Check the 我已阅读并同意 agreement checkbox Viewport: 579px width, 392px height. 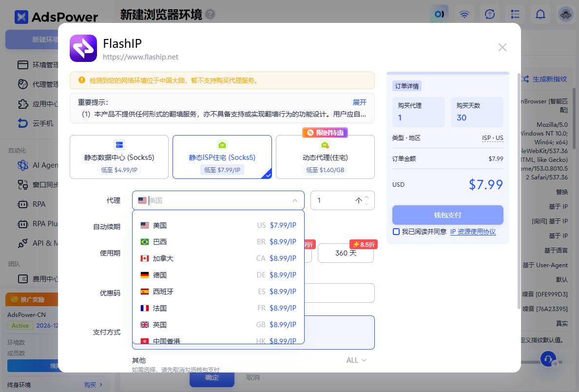tap(396, 232)
